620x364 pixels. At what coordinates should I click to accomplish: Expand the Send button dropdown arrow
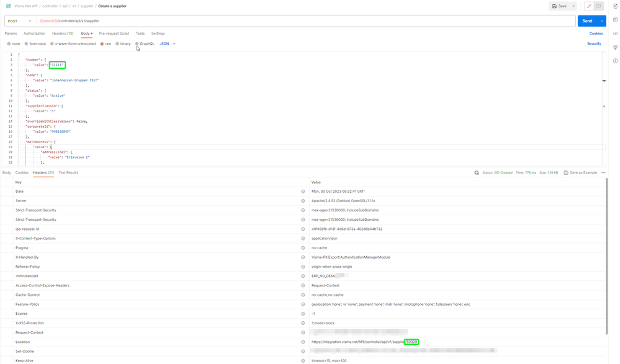tap(601, 21)
